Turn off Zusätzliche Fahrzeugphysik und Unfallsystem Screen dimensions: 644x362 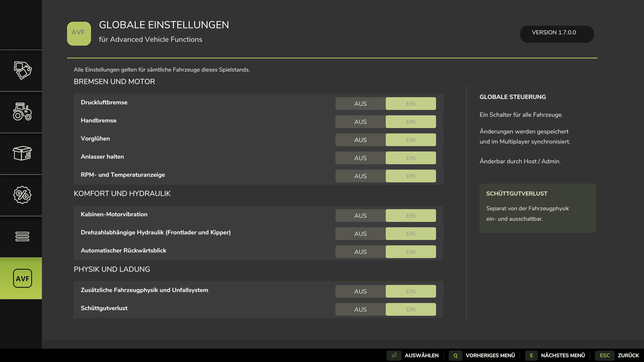(x=361, y=291)
